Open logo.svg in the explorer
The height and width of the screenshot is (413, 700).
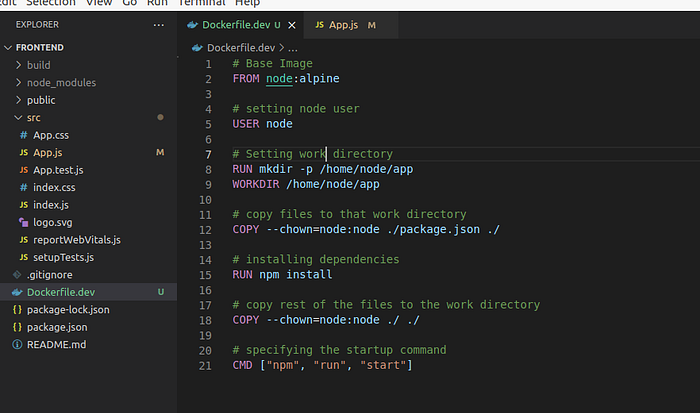(x=88, y=222)
